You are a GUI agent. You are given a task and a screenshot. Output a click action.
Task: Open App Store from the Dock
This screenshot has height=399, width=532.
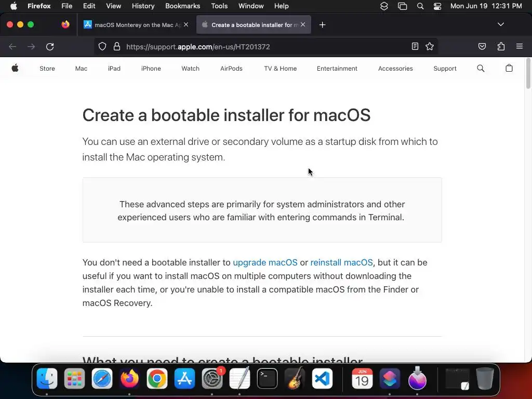tap(184, 378)
